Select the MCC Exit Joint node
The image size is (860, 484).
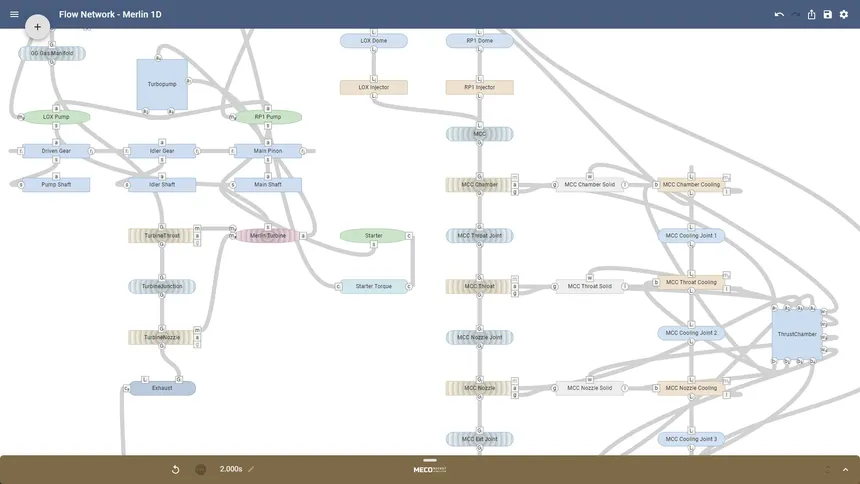pyautogui.click(x=479, y=439)
